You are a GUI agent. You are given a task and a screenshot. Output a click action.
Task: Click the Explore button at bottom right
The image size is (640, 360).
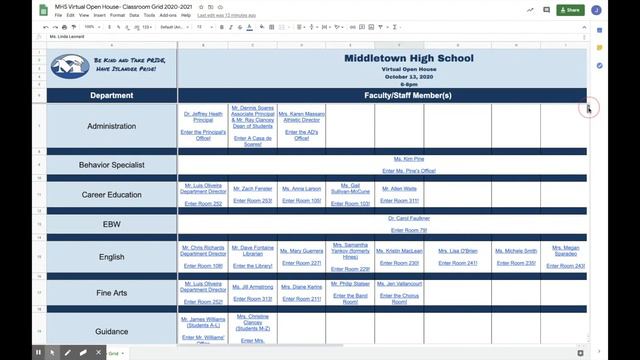point(580,353)
